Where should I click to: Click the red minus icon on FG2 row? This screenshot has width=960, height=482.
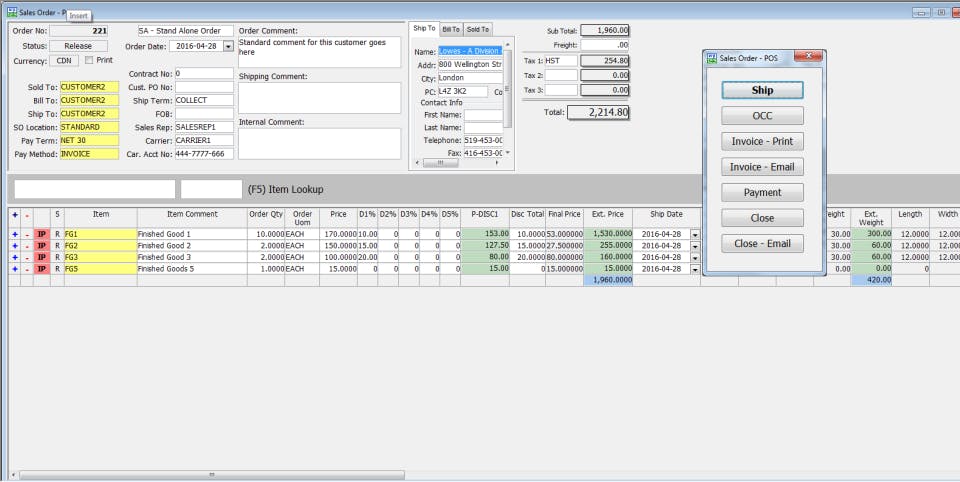(x=27, y=246)
